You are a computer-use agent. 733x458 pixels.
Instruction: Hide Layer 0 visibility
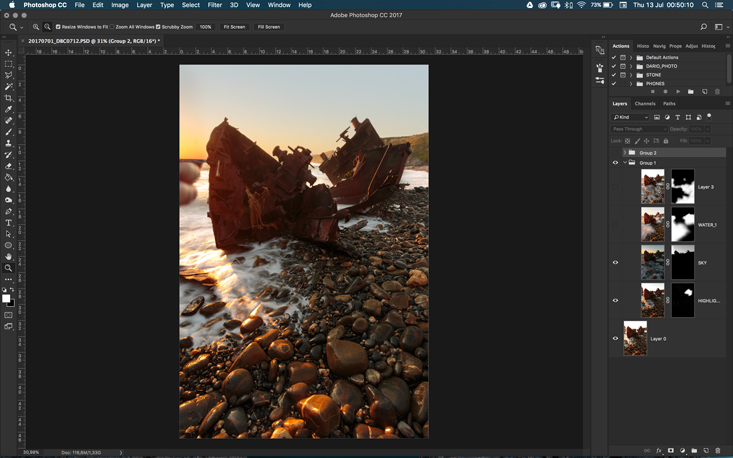click(615, 338)
